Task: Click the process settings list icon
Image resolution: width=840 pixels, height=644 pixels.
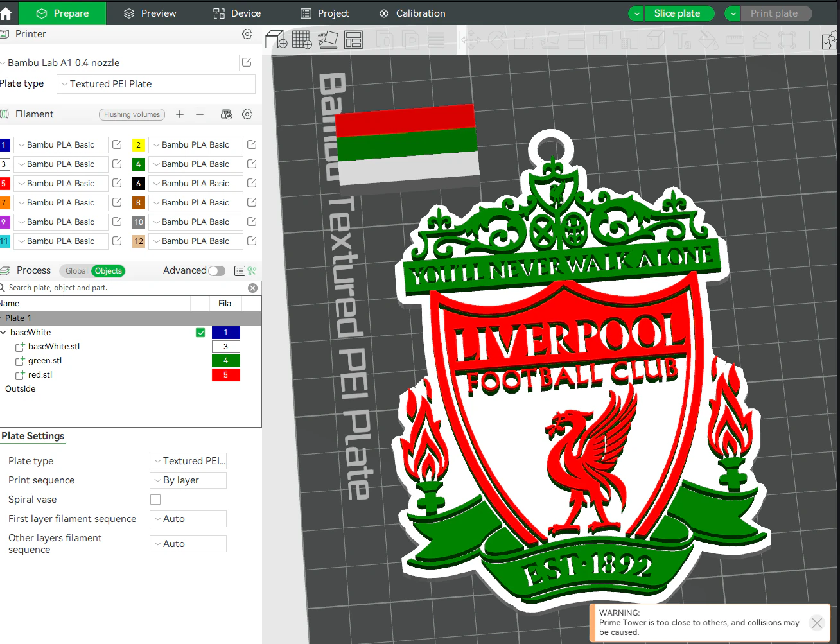Action: [240, 271]
